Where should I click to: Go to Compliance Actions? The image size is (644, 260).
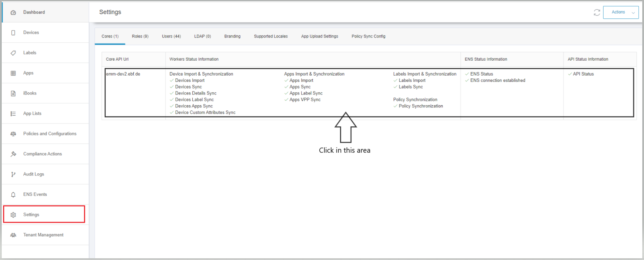point(45,154)
